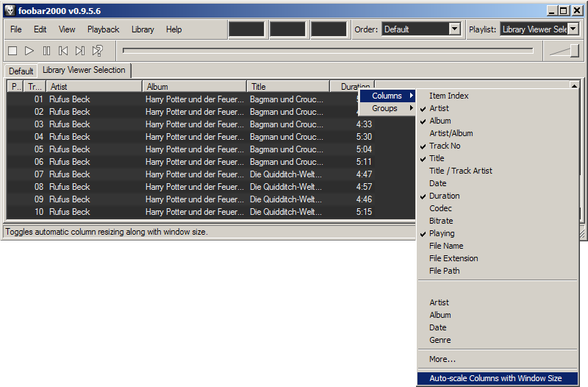Enable the File Extension column

[498, 258]
